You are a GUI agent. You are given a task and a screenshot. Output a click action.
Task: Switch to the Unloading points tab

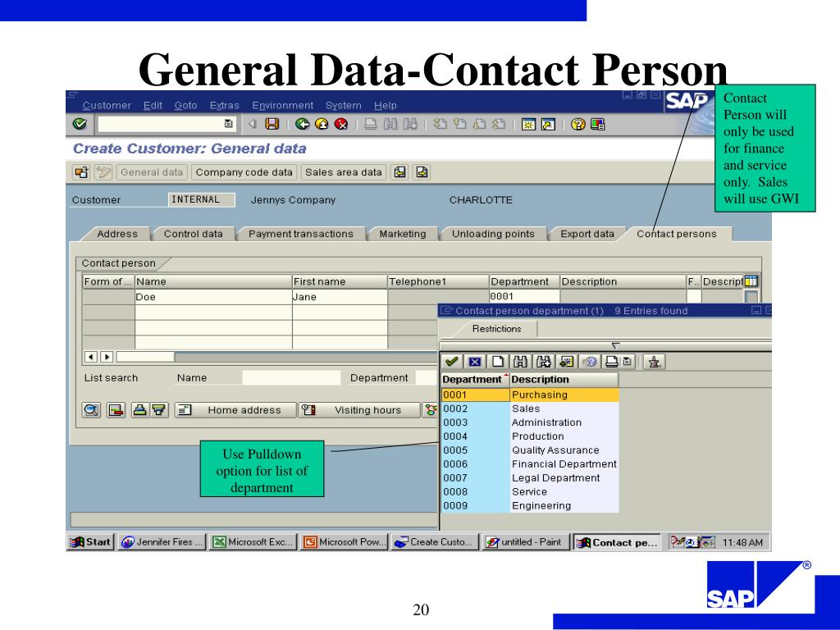coord(493,234)
